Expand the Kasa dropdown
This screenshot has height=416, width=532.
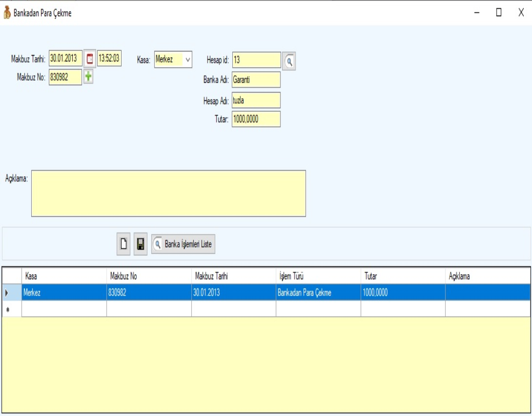[x=188, y=60]
